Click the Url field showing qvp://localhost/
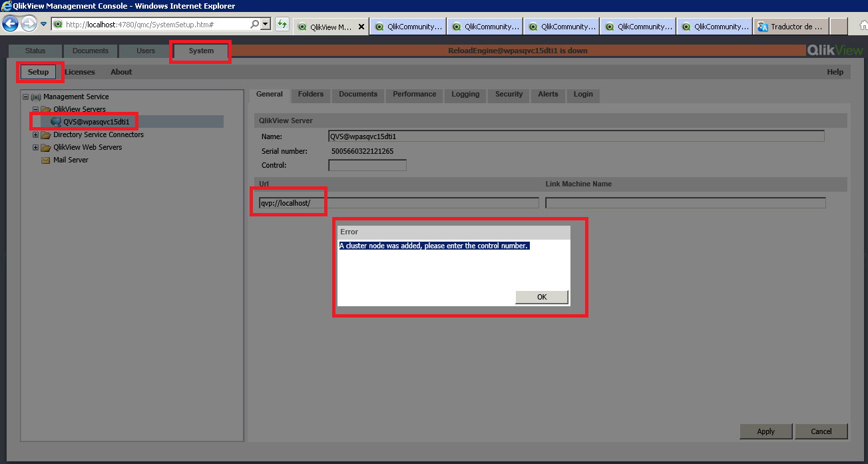The image size is (868, 464). tap(399, 202)
